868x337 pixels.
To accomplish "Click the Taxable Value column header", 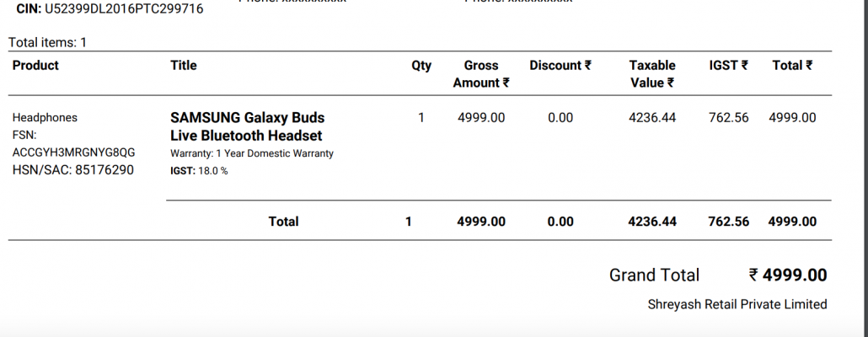I will (x=652, y=74).
